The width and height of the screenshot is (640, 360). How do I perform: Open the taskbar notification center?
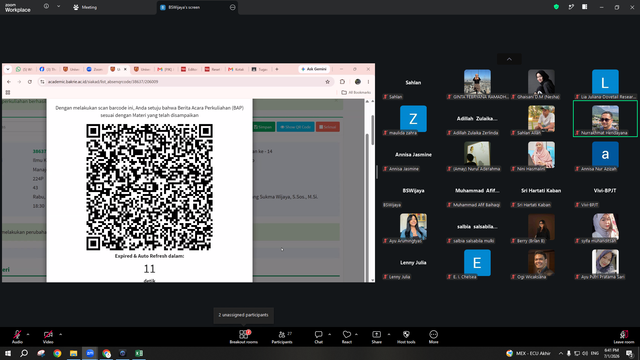(630, 353)
